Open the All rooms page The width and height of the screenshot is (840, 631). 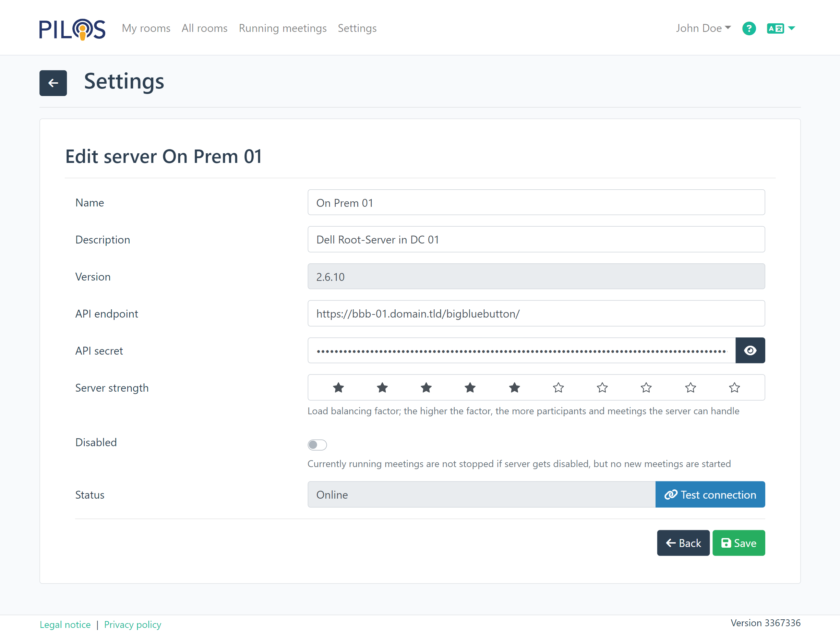click(204, 28)
